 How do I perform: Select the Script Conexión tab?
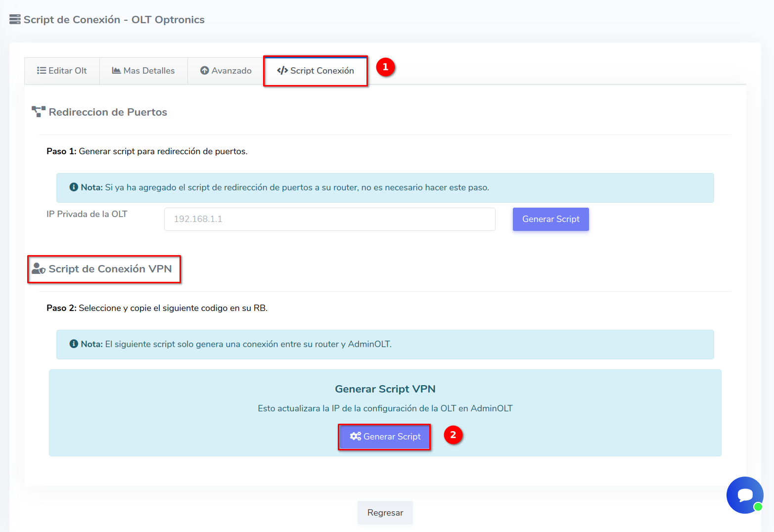316,71
